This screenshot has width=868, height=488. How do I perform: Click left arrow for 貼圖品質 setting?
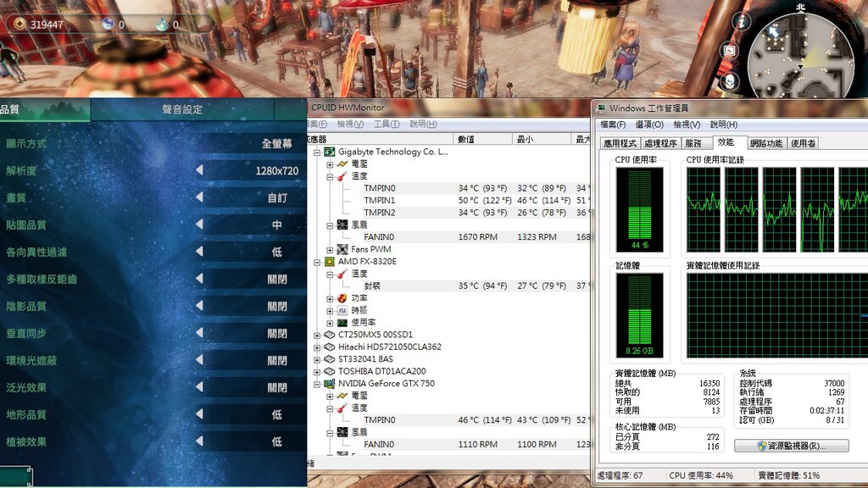pyautogui.click(x=199, y=225)
